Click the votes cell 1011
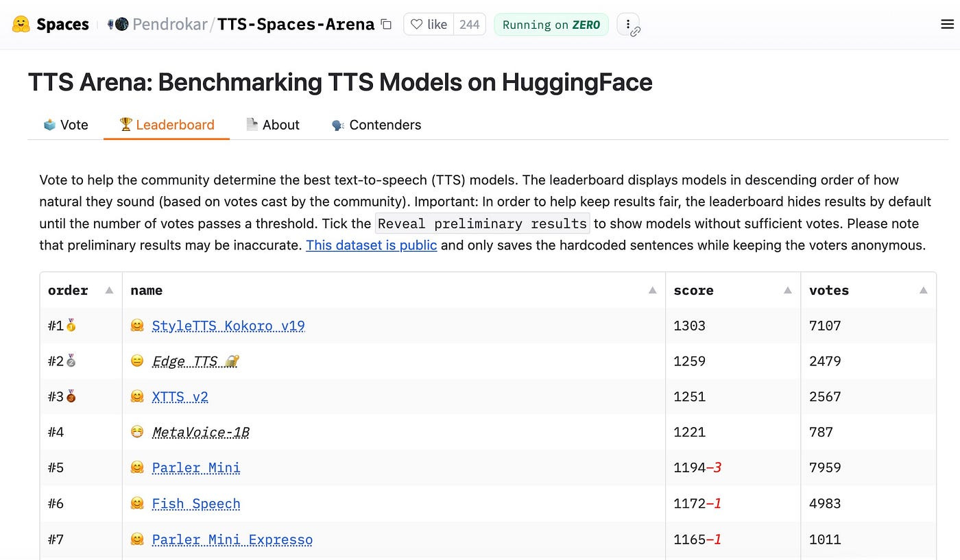The height and width of the screenshot is (560, 960). (x=869, y=539)
